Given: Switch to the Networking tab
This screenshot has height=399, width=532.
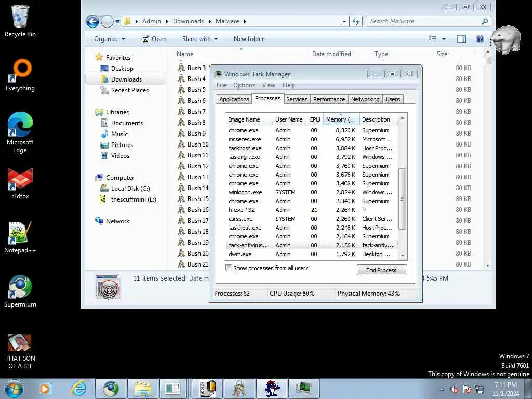Looking at the screenshot, I should click(365, 99).
